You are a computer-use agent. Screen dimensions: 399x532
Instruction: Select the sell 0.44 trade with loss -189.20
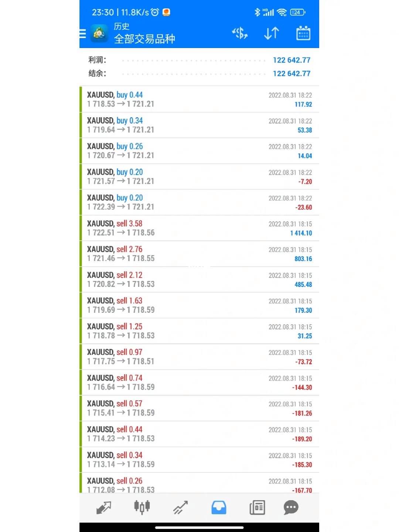199,434
